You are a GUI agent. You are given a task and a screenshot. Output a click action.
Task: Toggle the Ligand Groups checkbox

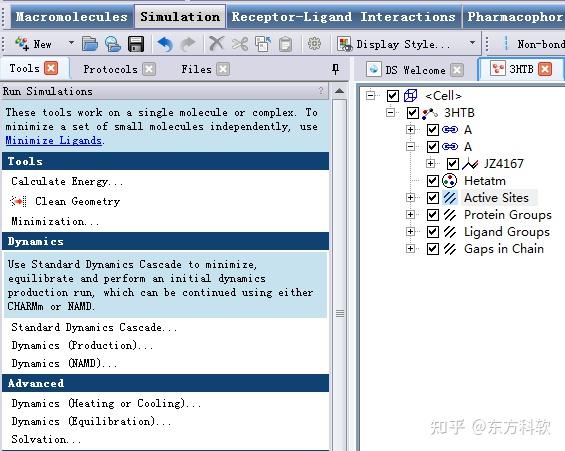[433, 232]
